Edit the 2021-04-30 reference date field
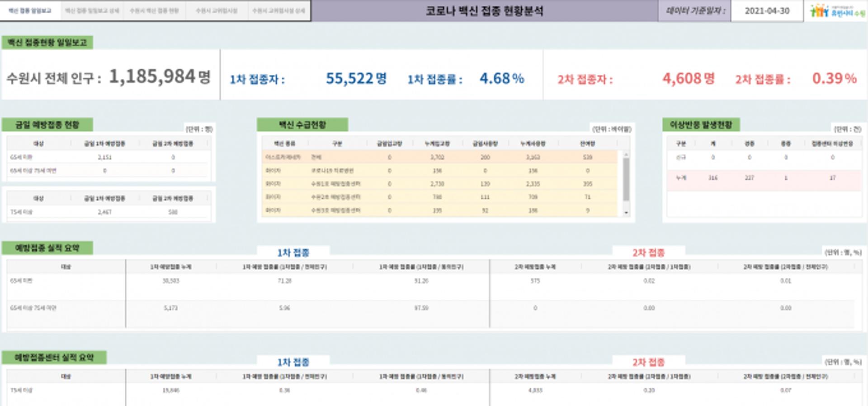Screen dimensions: 868x406 tap(767, 11)
